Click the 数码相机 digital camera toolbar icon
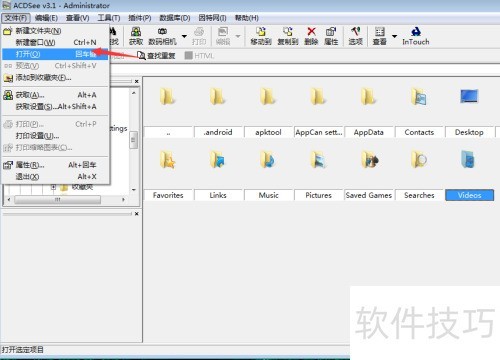This screenshot has height=360, width=500. click(x=162, y=36)
